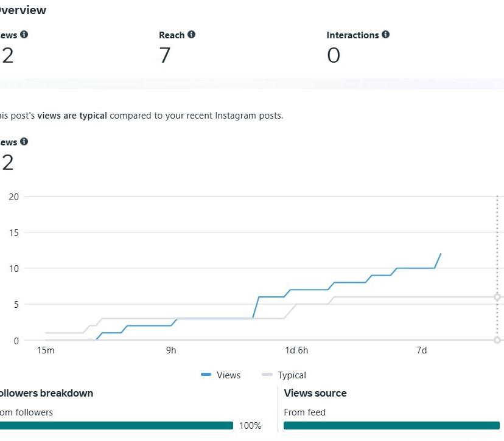Toggle the Typical series in the chart legend

tap(284, 375)
